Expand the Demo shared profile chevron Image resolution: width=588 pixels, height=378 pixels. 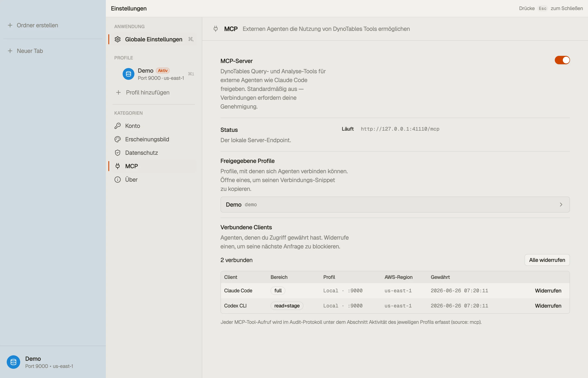coord(561,205)
